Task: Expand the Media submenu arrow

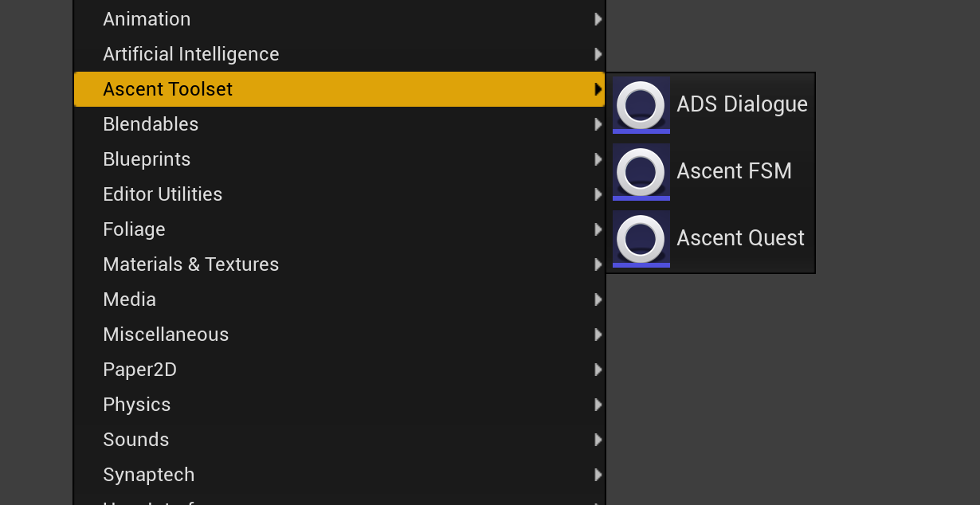Action: (x=598, y=299)
